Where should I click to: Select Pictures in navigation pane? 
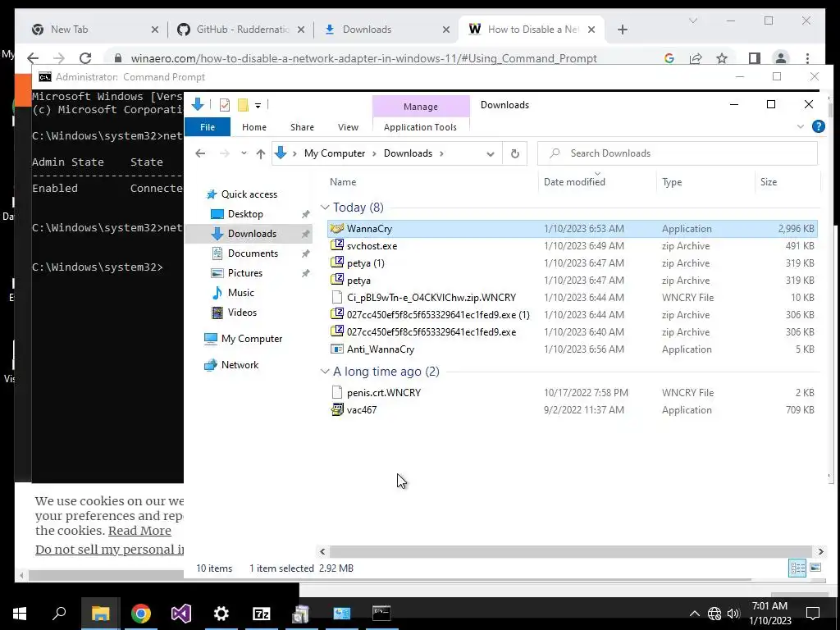point(245,273)
